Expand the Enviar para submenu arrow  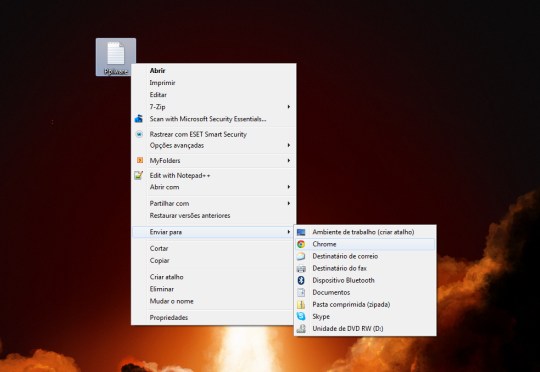289,232
